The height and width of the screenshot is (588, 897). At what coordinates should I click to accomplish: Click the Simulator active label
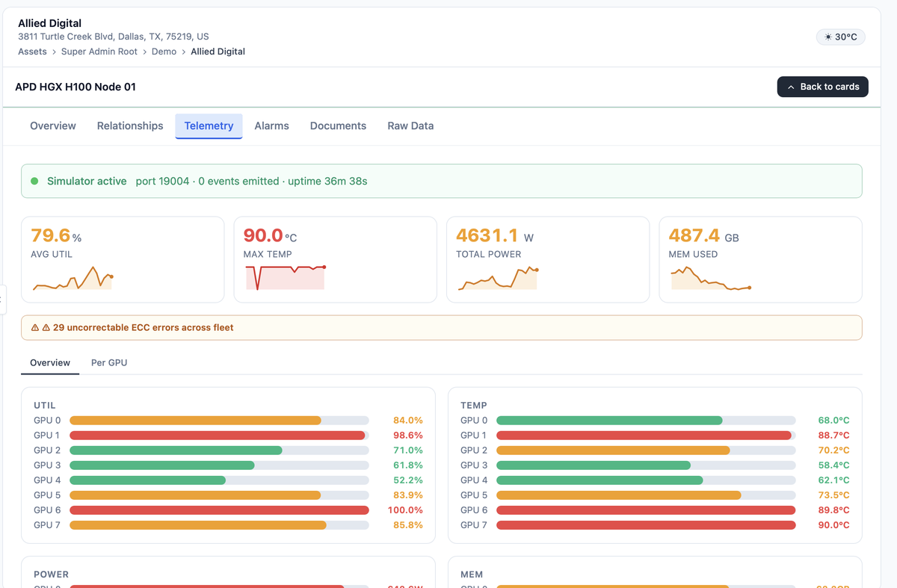87,181
